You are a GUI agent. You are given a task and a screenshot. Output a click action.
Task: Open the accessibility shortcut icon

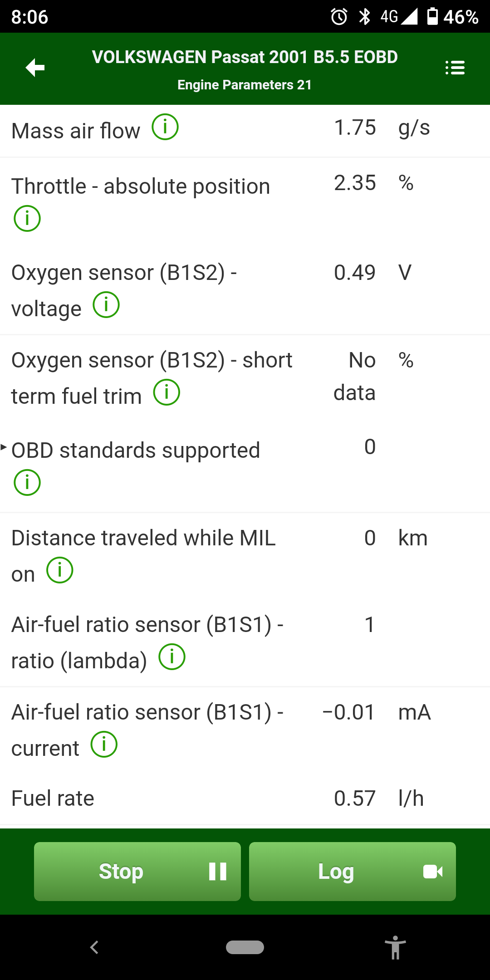point(395,947)
